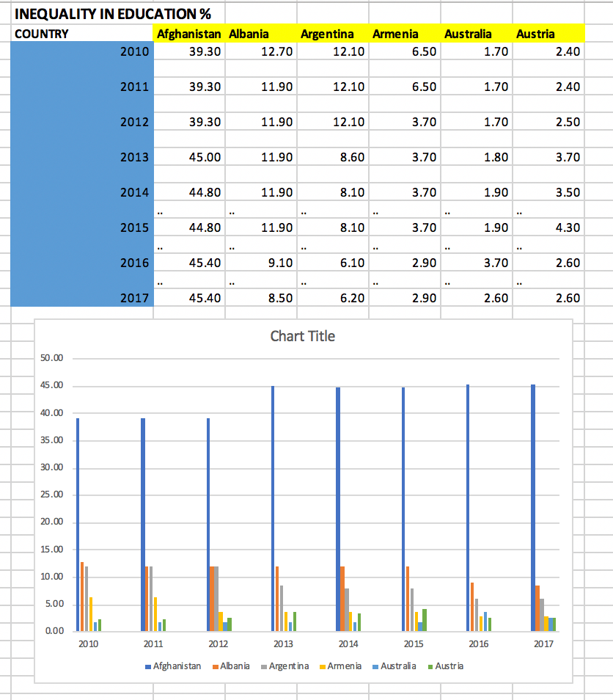Click the 50.00 vertical axis label
Image resolution: width=613 pixels, height=700 pixels.
pyautogui.click(x=52, y=357)
